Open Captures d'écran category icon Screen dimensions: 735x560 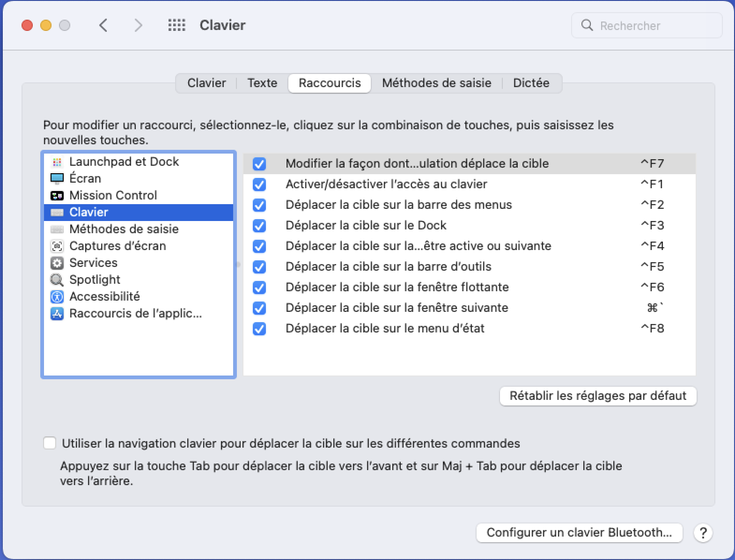click(57, 246)
